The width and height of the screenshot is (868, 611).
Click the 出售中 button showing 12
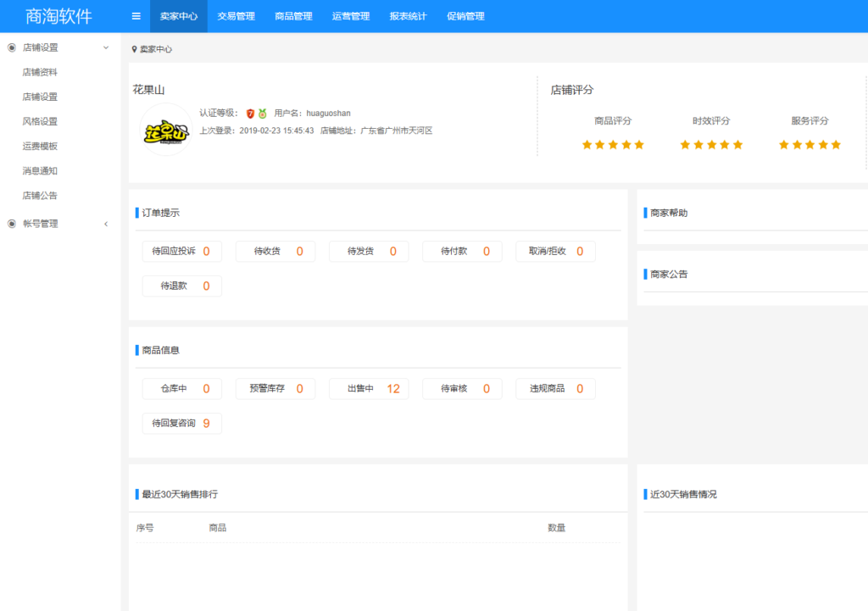pos(369,388)
